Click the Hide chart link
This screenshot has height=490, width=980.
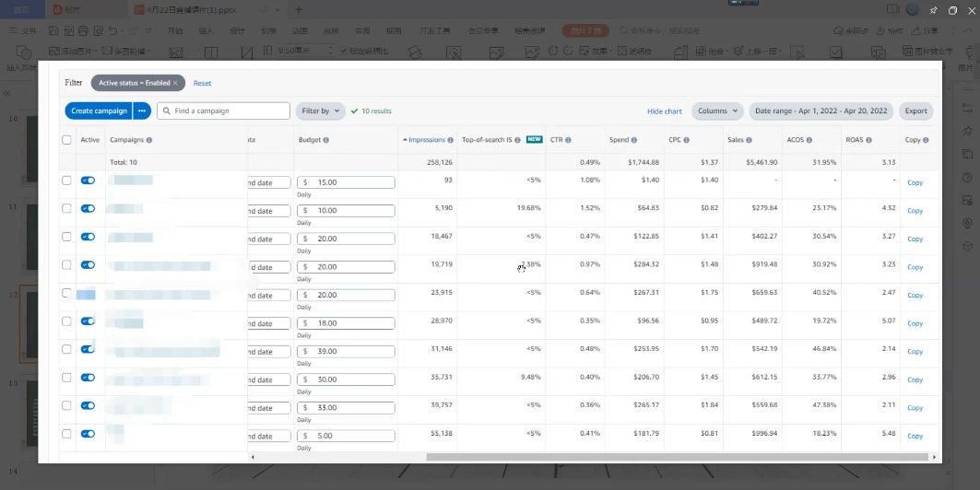[665, 111]
